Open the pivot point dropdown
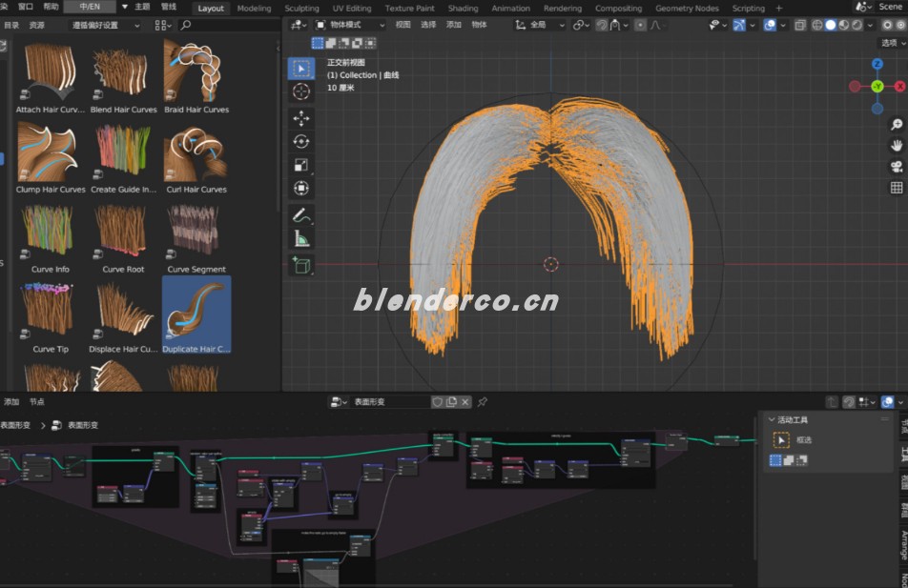This screenshot has width=908, height=588. pyautogui.click(x=580, y=25)
